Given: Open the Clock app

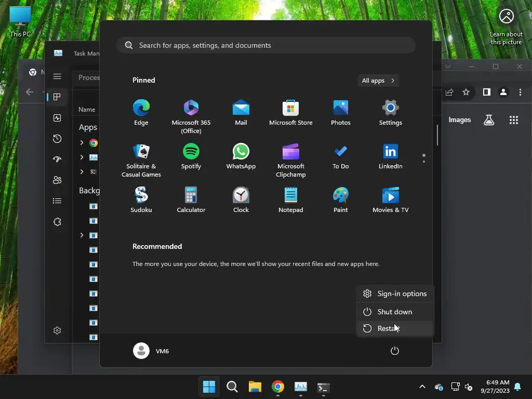Looking at the screenshot, I should [x=241, y=200].
